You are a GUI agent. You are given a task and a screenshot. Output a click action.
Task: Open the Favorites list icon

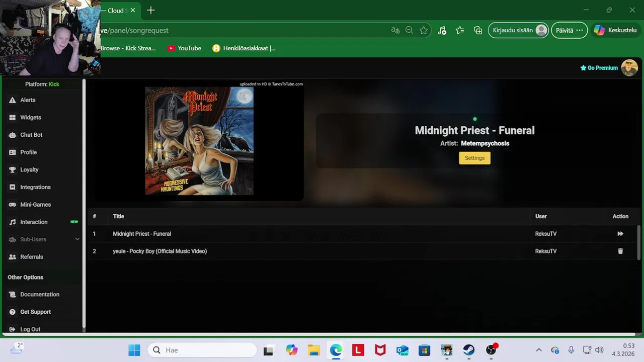460,30
